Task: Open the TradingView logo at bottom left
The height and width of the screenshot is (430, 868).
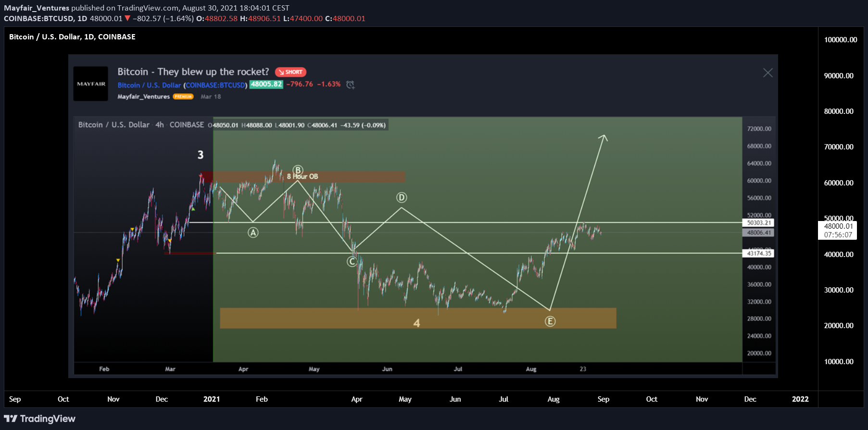Action: click(40, 418)
